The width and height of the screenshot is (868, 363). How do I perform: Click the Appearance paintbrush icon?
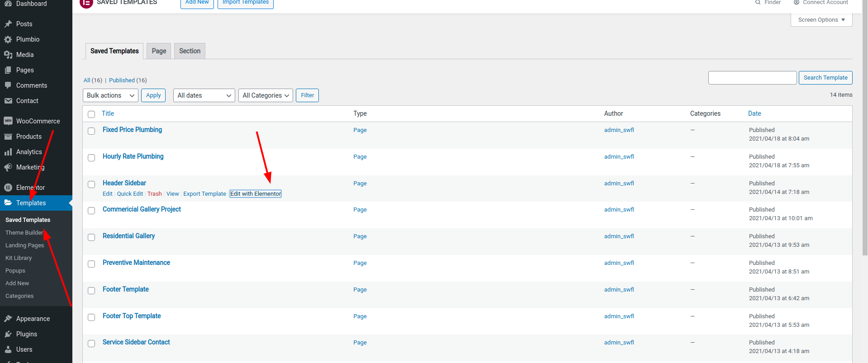pos(8,319)
